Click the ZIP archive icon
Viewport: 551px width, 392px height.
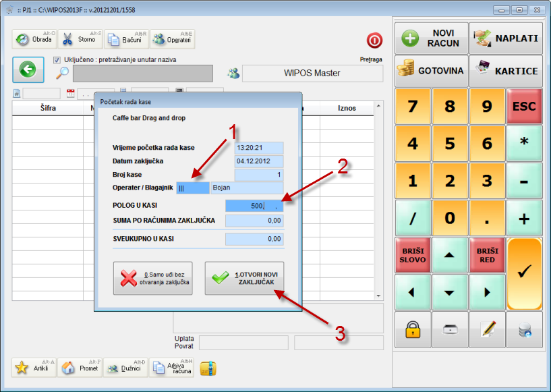coord(209,368)
